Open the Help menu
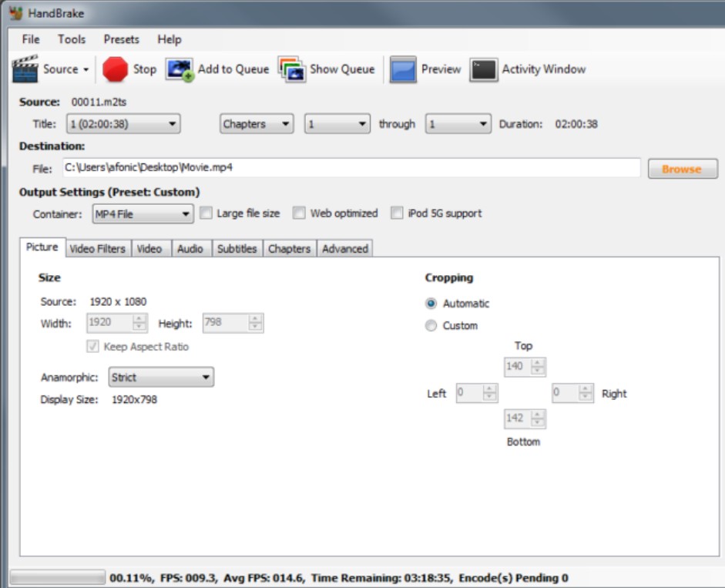This screenshot has height=588, width=725. tap(170, 39)
